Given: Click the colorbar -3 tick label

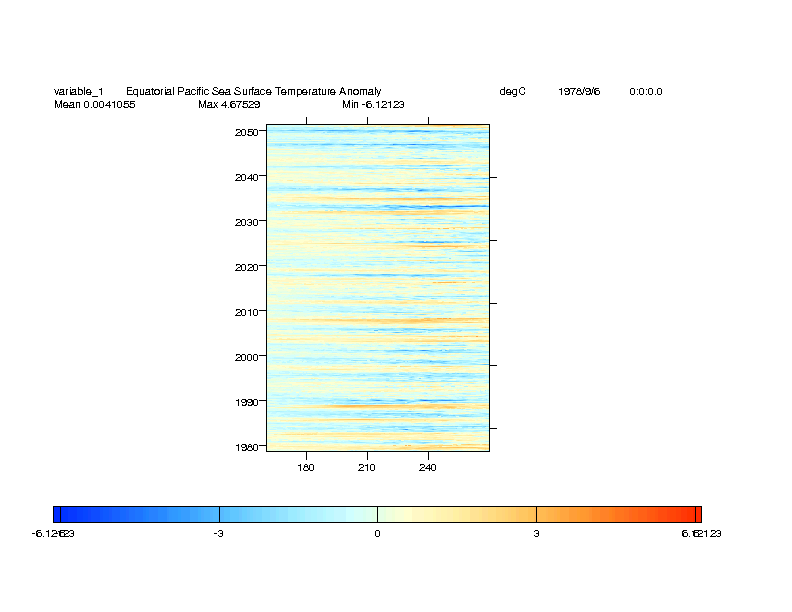Looking at the screenshot, I should (x=217, y=534).
